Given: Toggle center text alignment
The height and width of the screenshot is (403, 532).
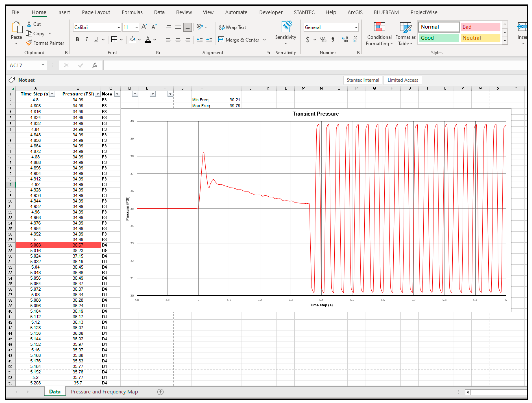Looking at the screenshot, I should point(178,39).
